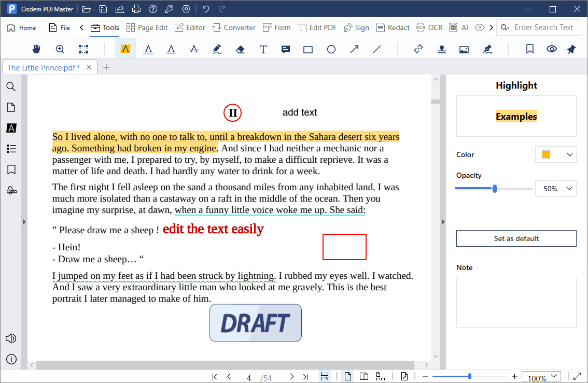The height and width of the screenshot is (383, 588).
Task: Select the Hand pan tool
Action: tap(36, 49)
